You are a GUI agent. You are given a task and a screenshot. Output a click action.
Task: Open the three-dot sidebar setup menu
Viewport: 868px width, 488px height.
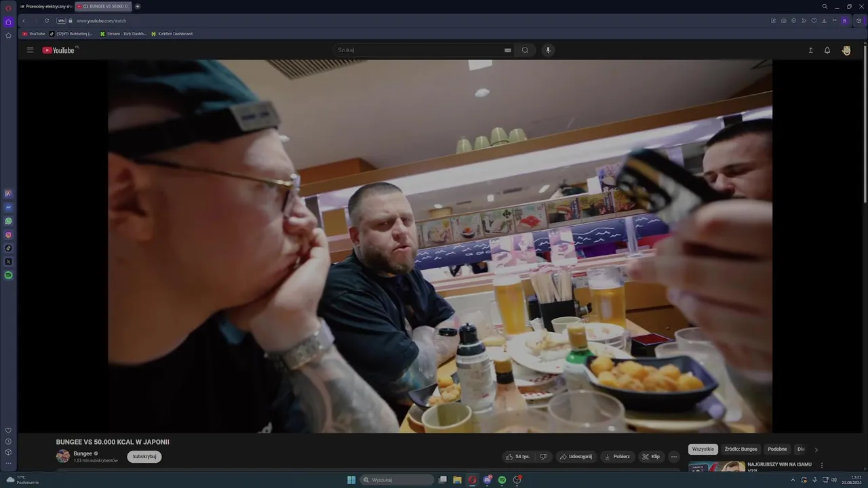coord(8,464)
